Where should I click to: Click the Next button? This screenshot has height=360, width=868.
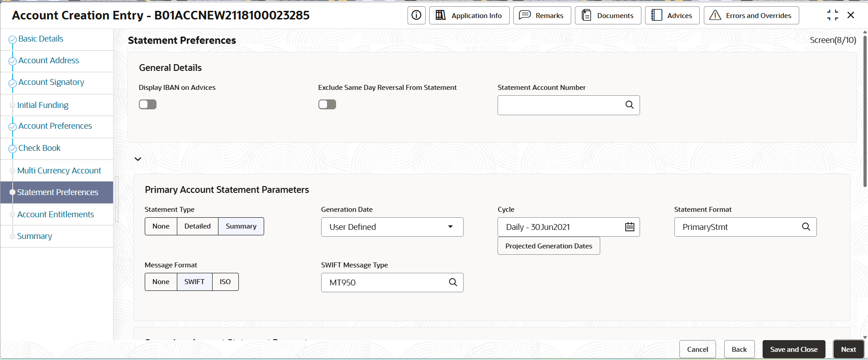(x=849, y=349)
